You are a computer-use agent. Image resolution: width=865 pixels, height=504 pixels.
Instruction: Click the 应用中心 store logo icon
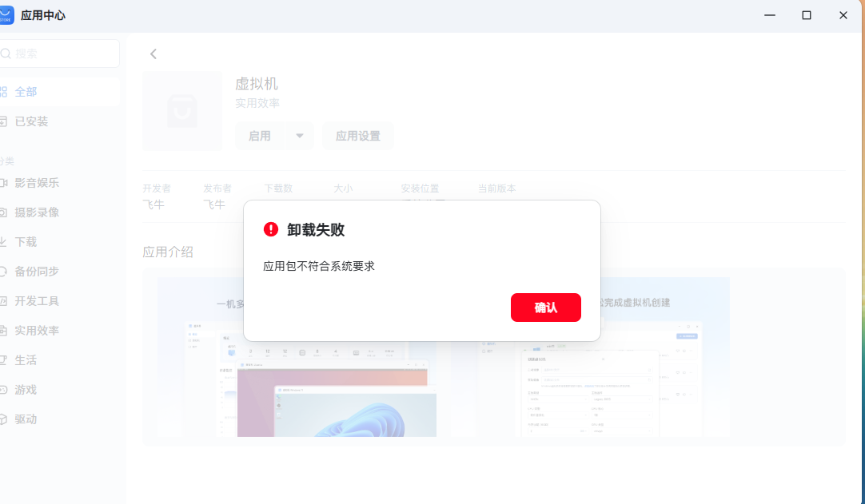[x=6, y=15]
